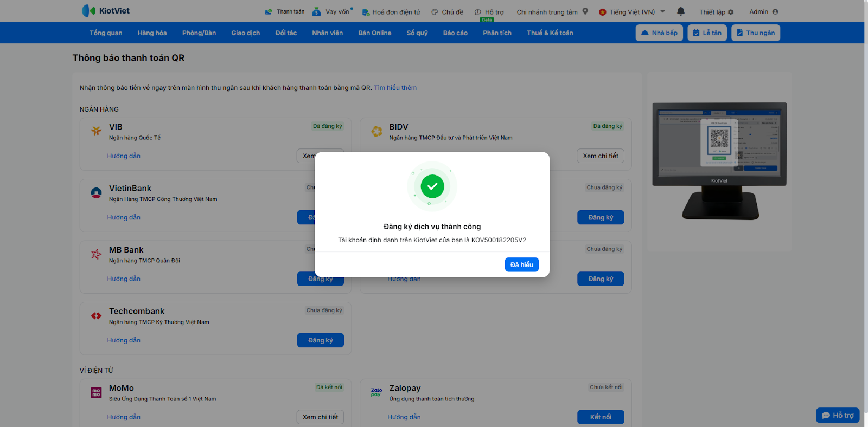Open MoMo Hướng dẫn guide link
Viewport: 868px width, 427px height.
tap(124, 417)
